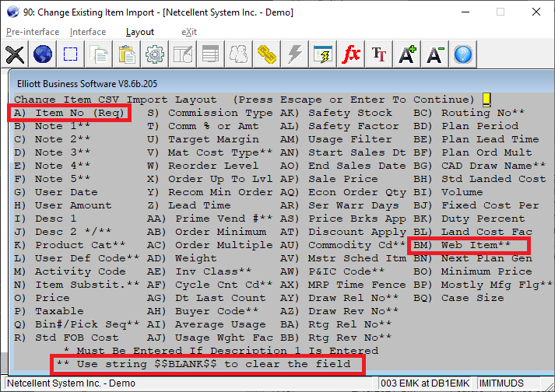The width and height of the screenshot is (555, 392).
Task: Click the copy documents toolbar icon
Action: (x=99, y=54)
